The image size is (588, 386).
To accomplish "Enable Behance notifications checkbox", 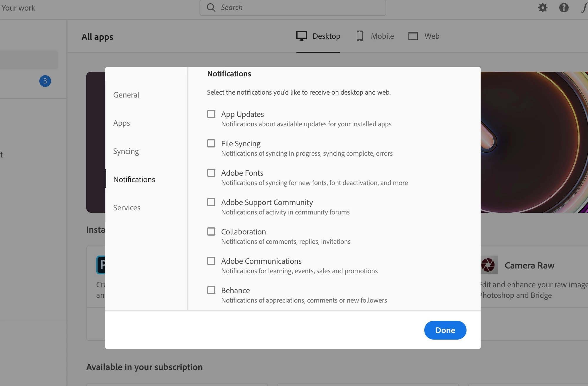I will pyautogui.click(x=211, y=290).
